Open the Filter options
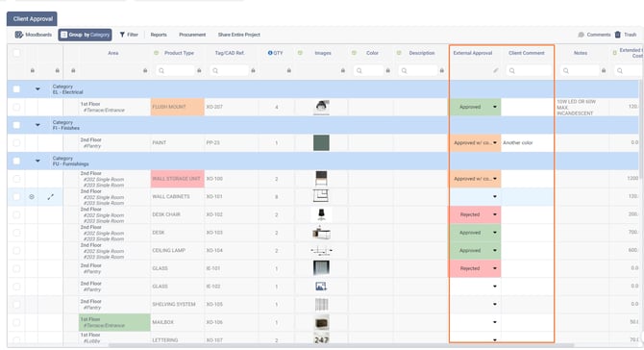 pos(129,35)
